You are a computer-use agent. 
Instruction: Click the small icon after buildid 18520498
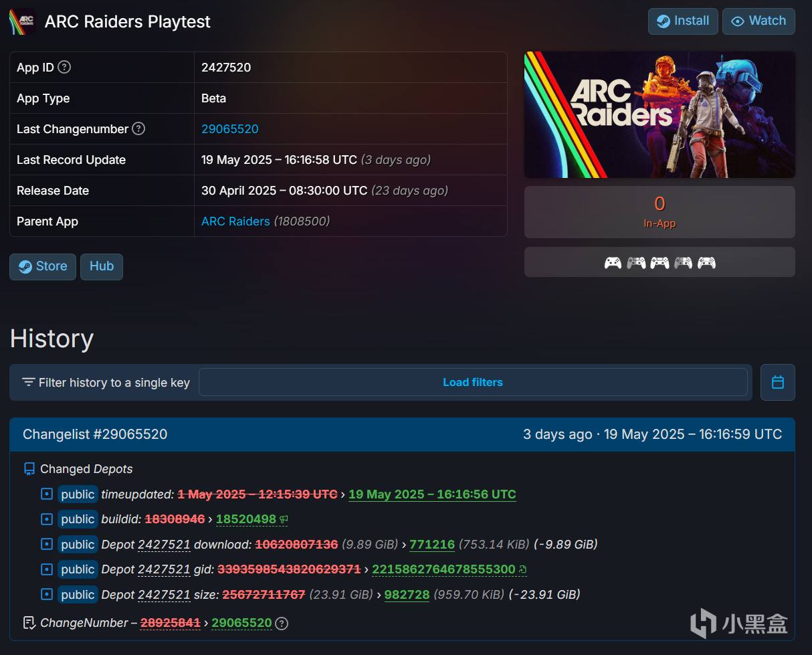pyautogui.click(x=284, y=520)
